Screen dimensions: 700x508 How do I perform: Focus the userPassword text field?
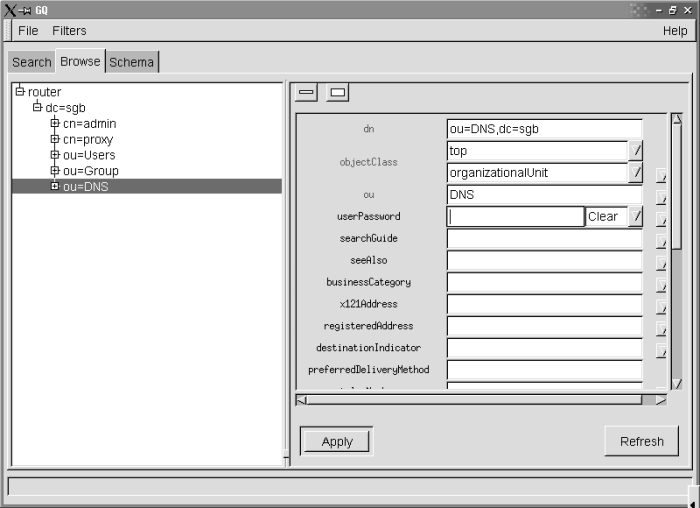click(x=515, y=217)
